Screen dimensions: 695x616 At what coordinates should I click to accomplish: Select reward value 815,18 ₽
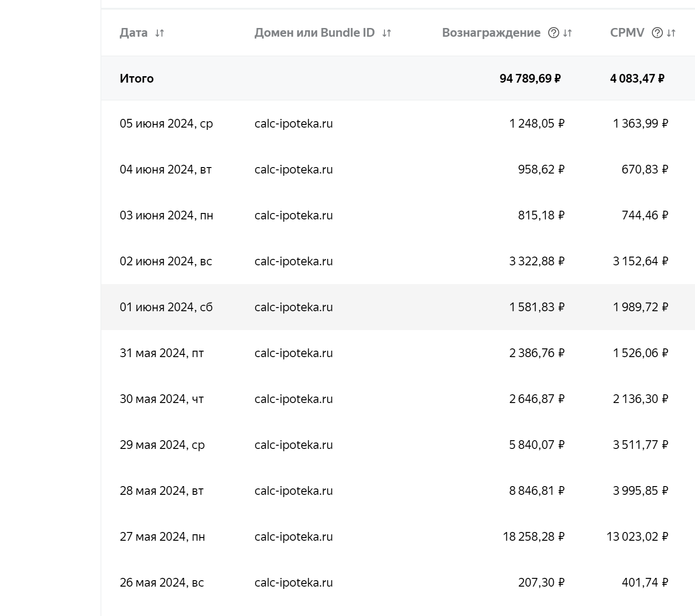pyautogui.click(x=541, y=215)
